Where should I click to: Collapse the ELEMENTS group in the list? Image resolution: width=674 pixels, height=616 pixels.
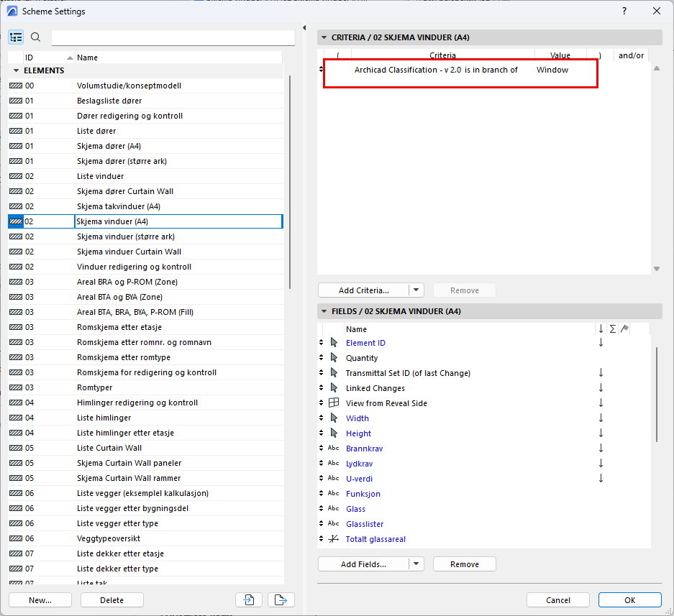(x=16, y=70)
